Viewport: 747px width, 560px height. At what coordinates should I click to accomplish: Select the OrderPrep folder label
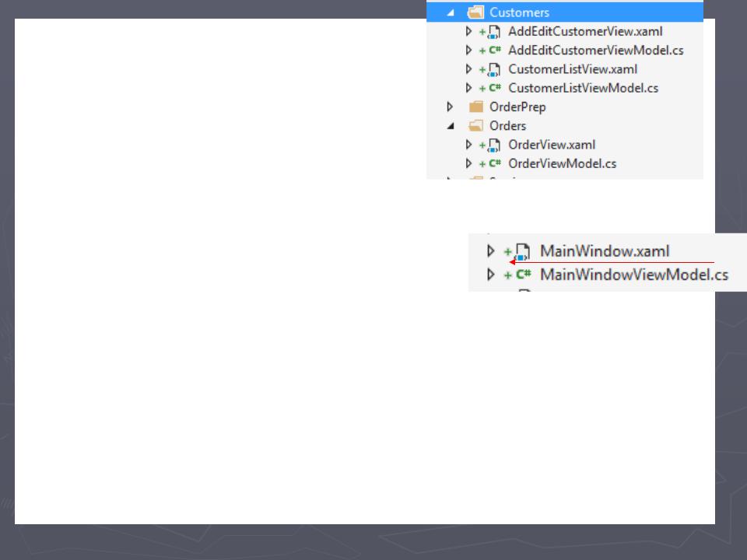tap(518, 107)
